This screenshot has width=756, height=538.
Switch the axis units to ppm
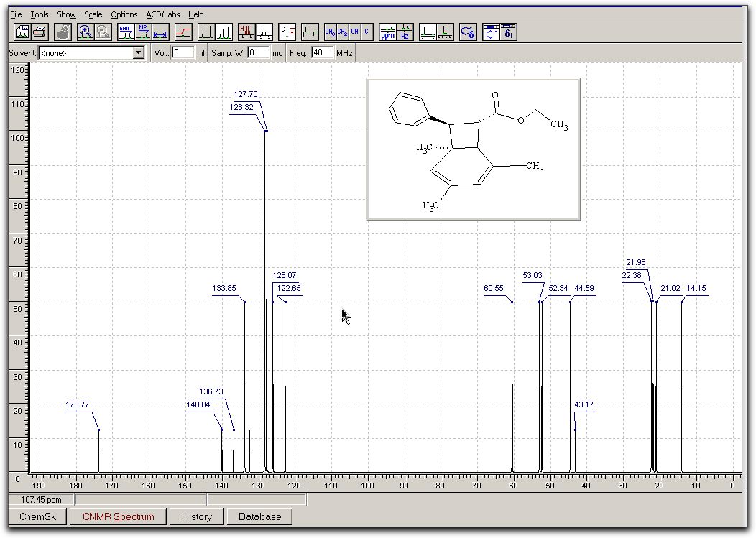click(x=388, y=32)
